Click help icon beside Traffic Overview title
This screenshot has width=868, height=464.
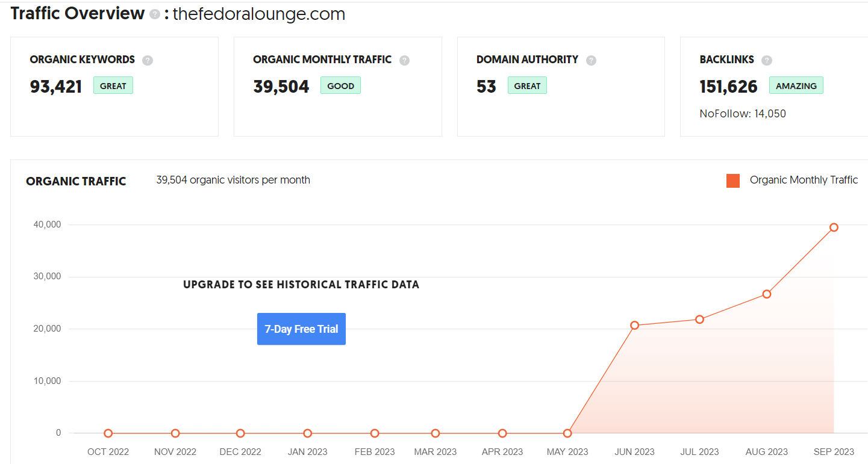[155, 14]
